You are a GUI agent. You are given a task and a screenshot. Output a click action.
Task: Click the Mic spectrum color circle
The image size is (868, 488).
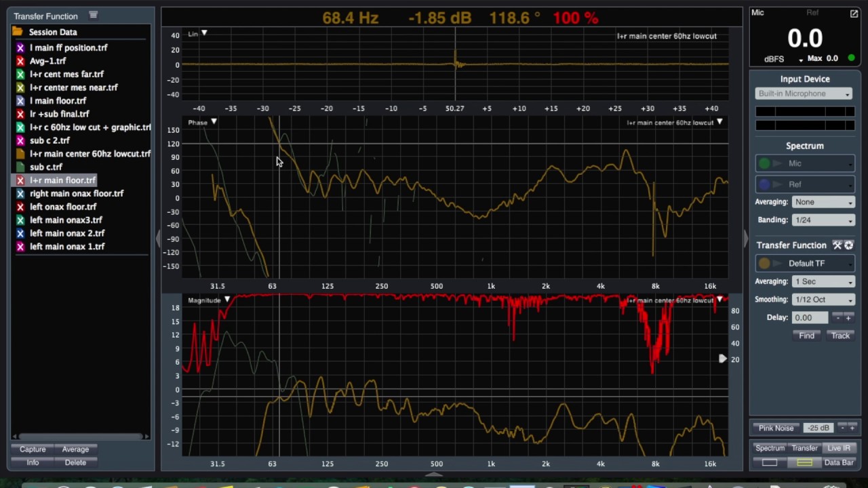pos(764,163)
